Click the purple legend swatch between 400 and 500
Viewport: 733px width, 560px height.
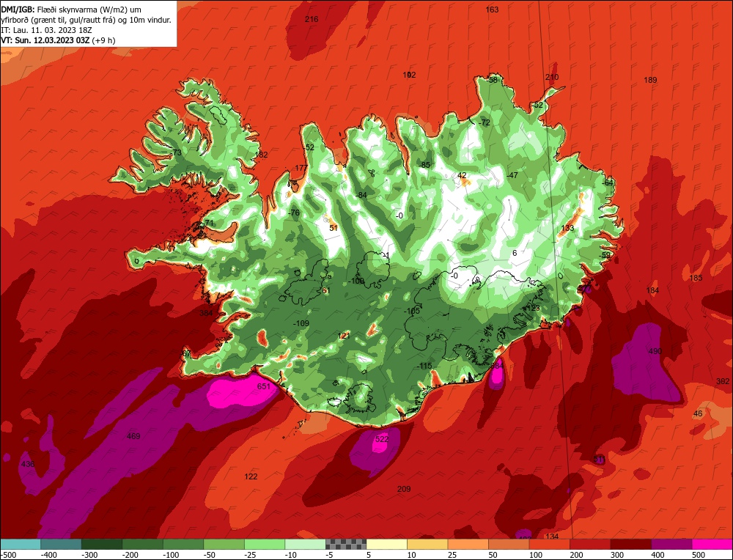click(671, 544)
